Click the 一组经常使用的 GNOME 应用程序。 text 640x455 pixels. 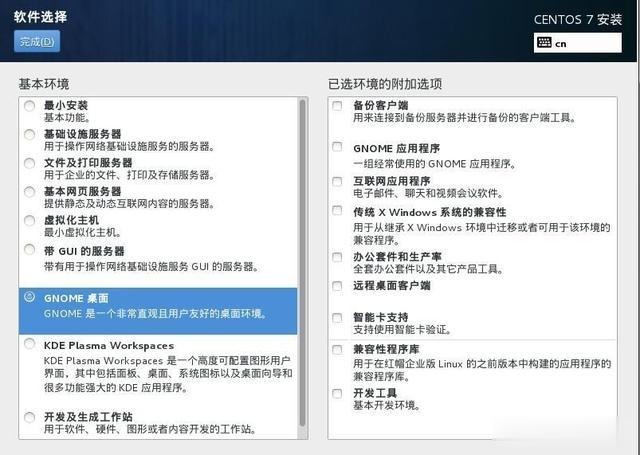click(435, 164)
